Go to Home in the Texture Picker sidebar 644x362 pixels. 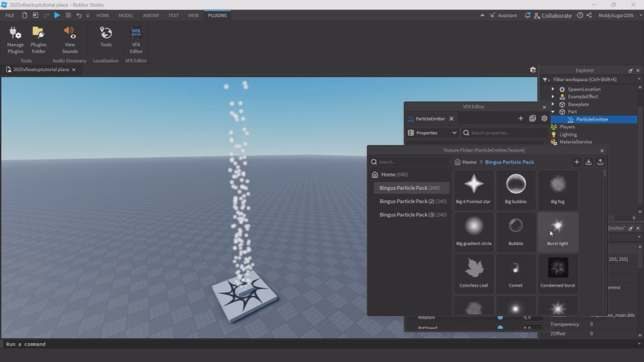(390, 175)
